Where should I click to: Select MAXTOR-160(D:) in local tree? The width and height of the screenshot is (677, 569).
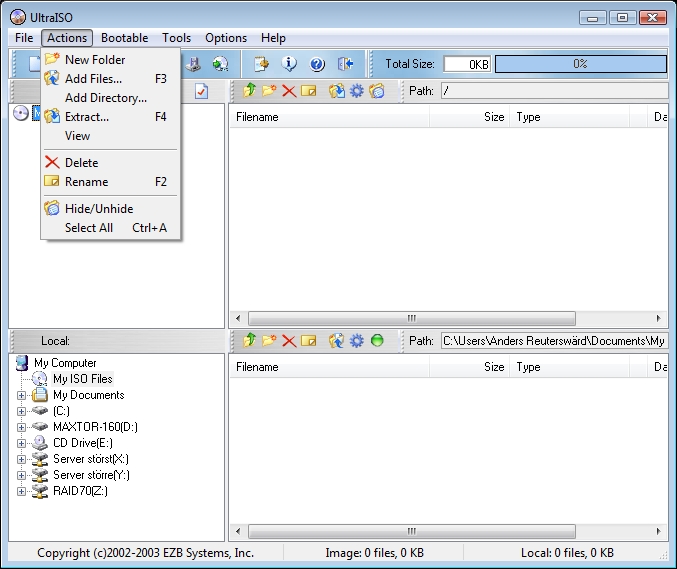click(x=95, y=427)
